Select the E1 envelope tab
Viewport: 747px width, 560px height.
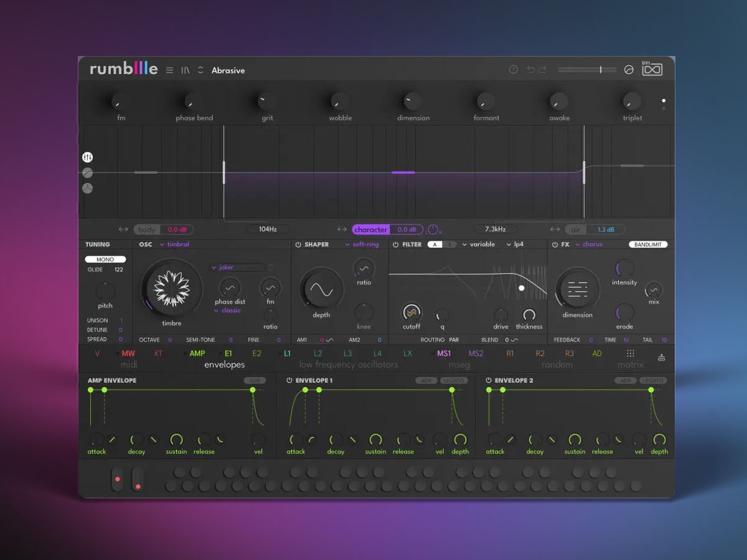(x=228, y=353)
